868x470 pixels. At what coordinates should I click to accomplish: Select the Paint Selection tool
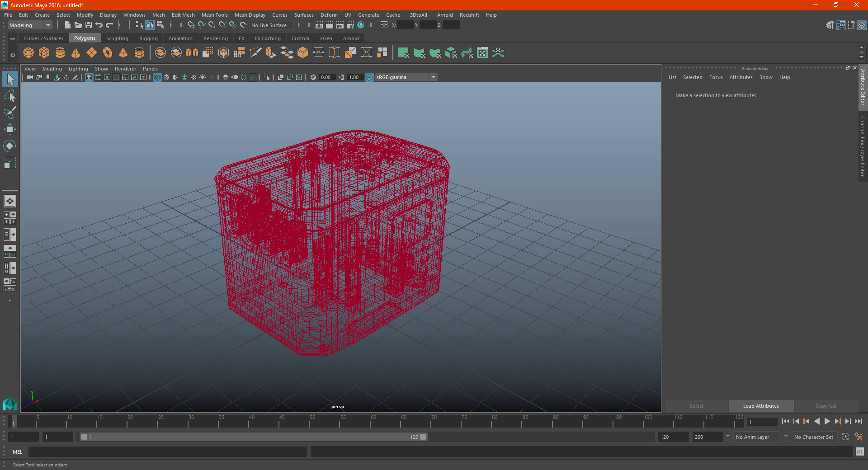click(10, 113)
